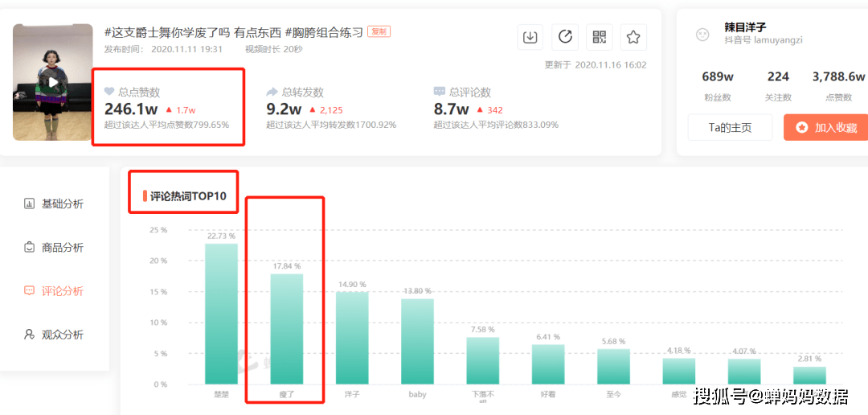The width and height of the screenshot is (868, 415).
Task: Click the baby 13.80% bar
Action: [417, 341]
